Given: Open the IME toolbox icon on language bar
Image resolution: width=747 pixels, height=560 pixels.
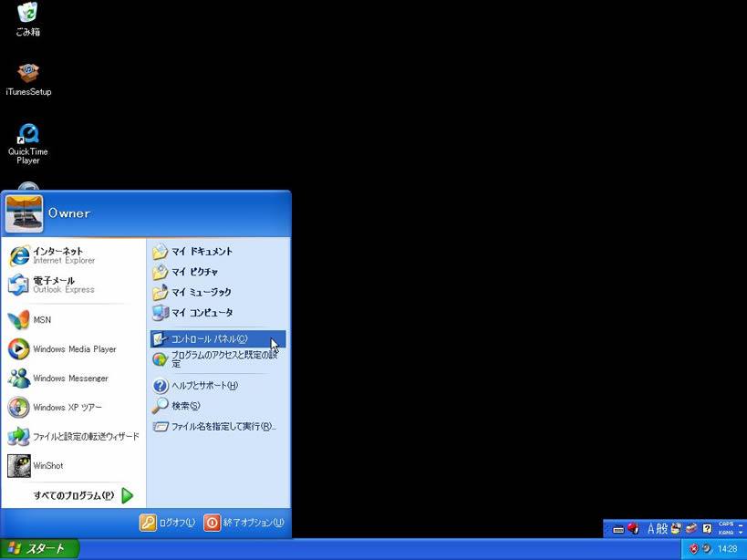Looking at the screenshot, I should 691,528.
